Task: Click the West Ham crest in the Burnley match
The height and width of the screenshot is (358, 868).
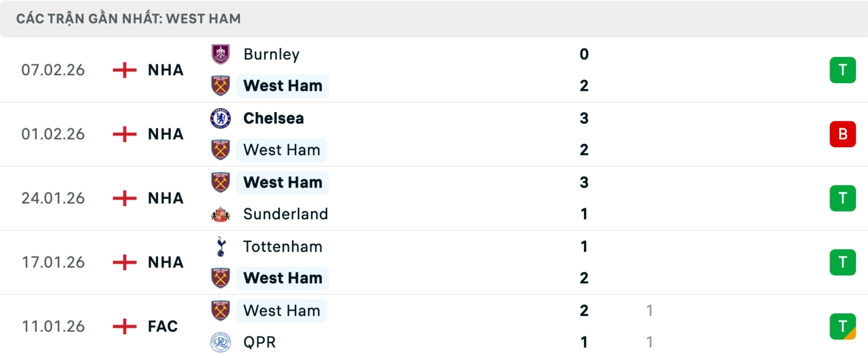Action: click(x=220, y=86)
